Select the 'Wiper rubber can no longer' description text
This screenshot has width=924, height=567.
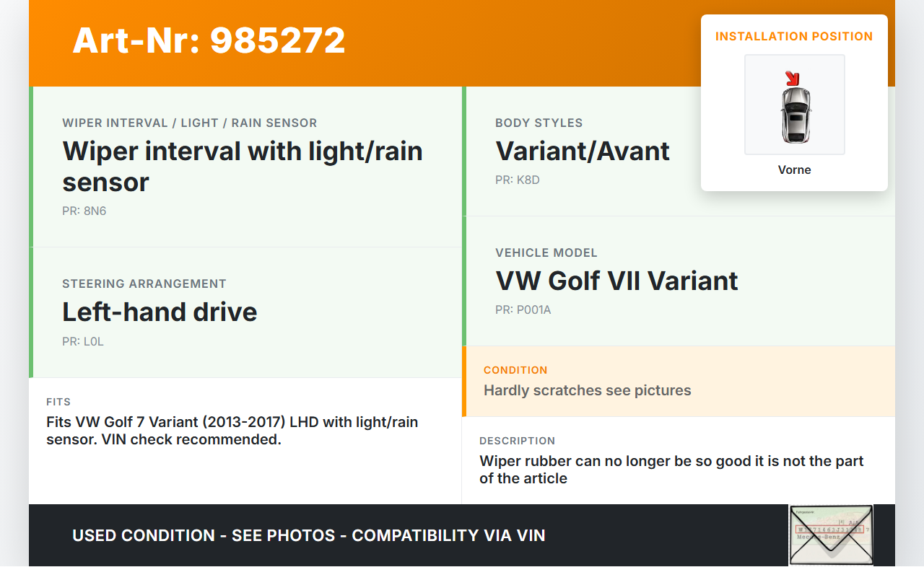click(671, 470)
